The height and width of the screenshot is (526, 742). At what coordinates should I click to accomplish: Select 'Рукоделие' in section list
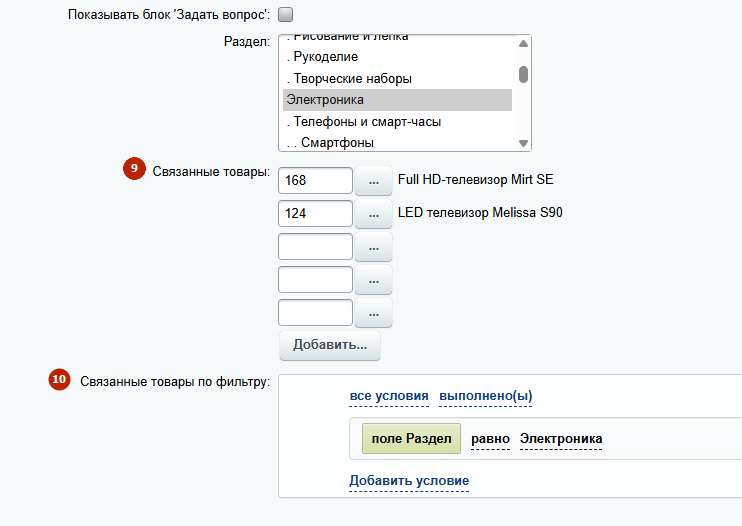click(322, 57)
